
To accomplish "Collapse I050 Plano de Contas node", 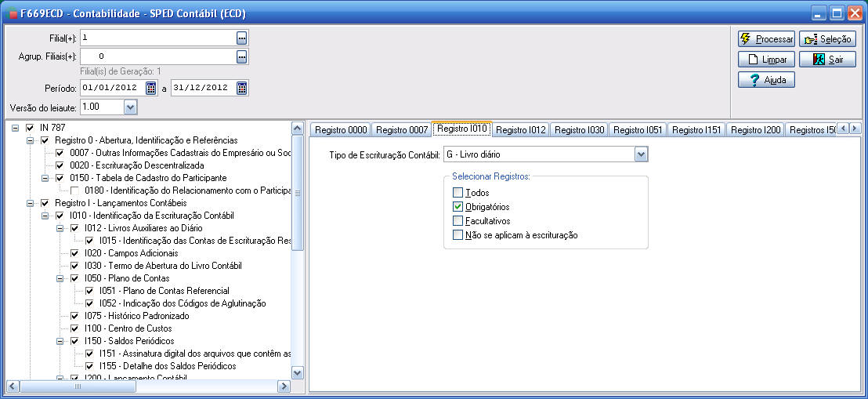I will point(60,278).
